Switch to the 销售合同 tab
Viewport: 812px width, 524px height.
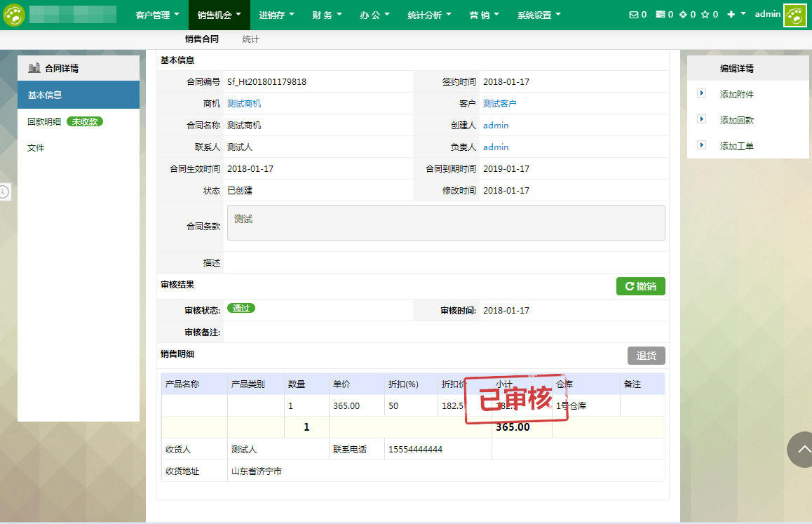pyautogui.click(x=202, y=39)
